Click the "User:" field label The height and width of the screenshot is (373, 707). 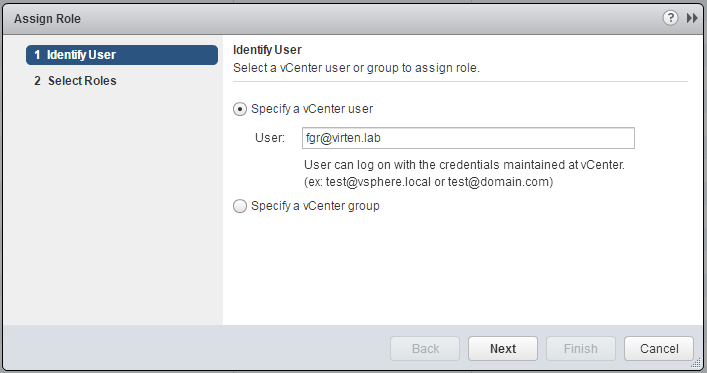pyautogui.click(x=270, y=138)
